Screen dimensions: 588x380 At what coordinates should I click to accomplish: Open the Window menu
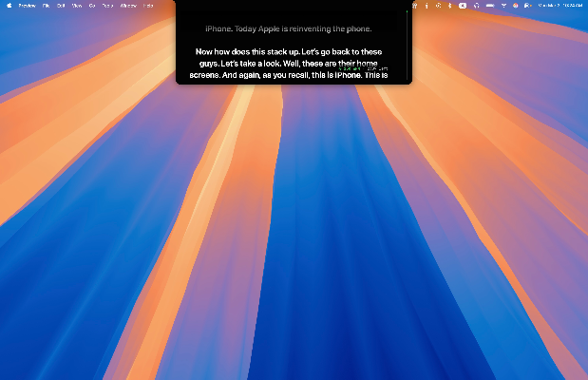pyautogui.click(x=127, y=5)
